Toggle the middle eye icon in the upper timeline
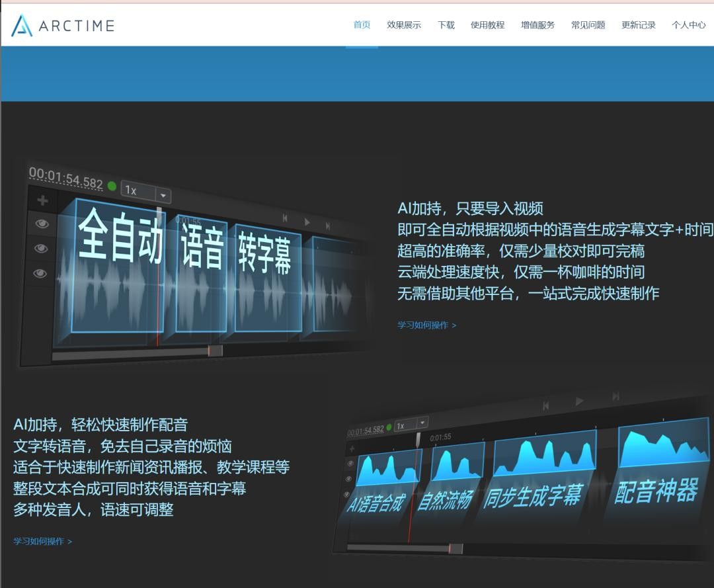 41,249
